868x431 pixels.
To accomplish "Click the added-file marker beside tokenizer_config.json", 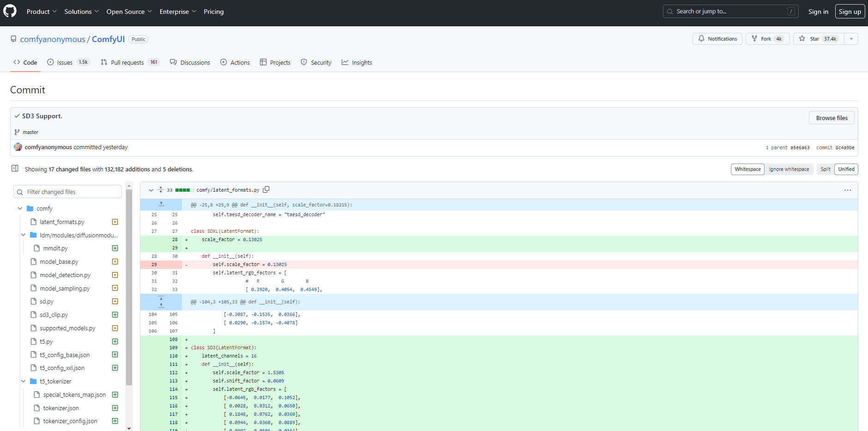I will point(115,421).
